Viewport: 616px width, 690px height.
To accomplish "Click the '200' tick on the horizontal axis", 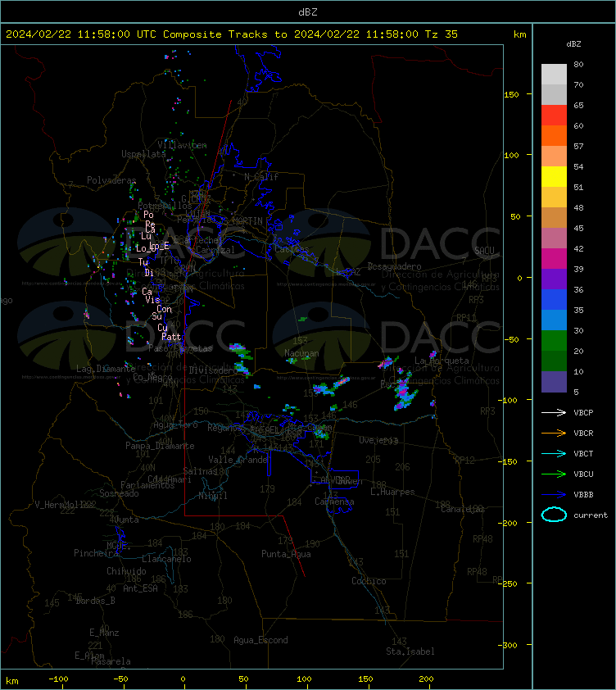I will click(426, 679).
